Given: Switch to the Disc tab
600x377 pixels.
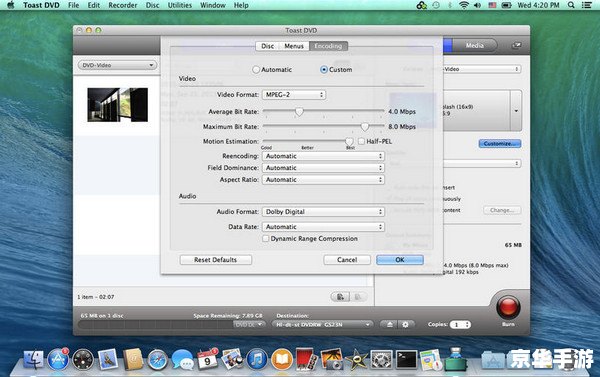Looking at the screenshot, I should tap(267, 46).
